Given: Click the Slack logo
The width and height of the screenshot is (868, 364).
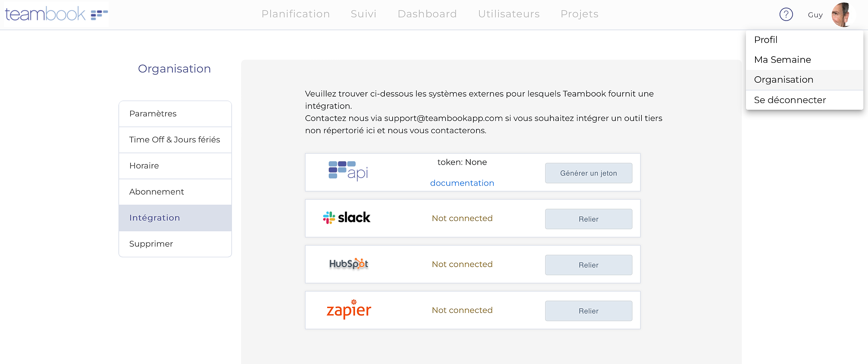Looking at the screenshot, I should 347,218.
